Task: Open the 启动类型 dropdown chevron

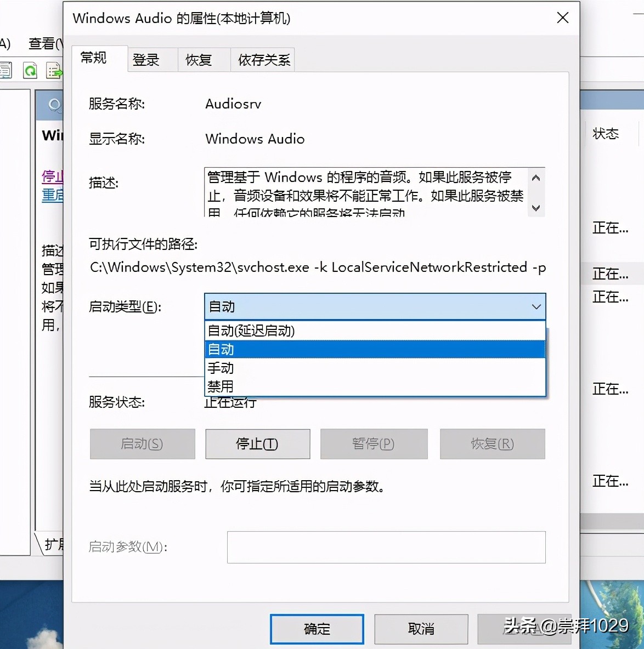Action: point(535,307)
